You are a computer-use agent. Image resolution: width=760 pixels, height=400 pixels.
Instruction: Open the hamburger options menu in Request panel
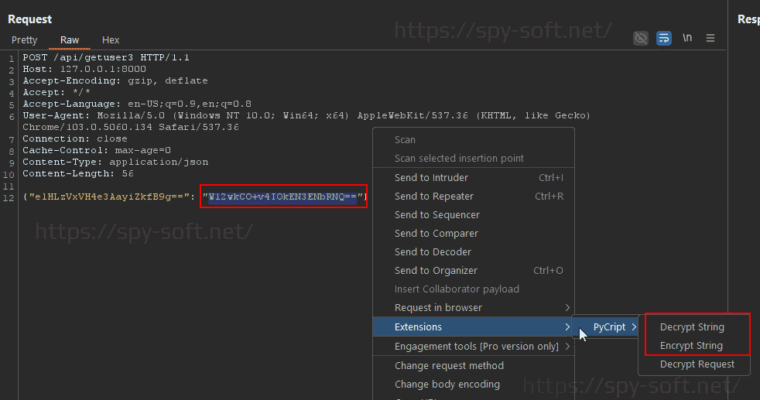[710, 38]
